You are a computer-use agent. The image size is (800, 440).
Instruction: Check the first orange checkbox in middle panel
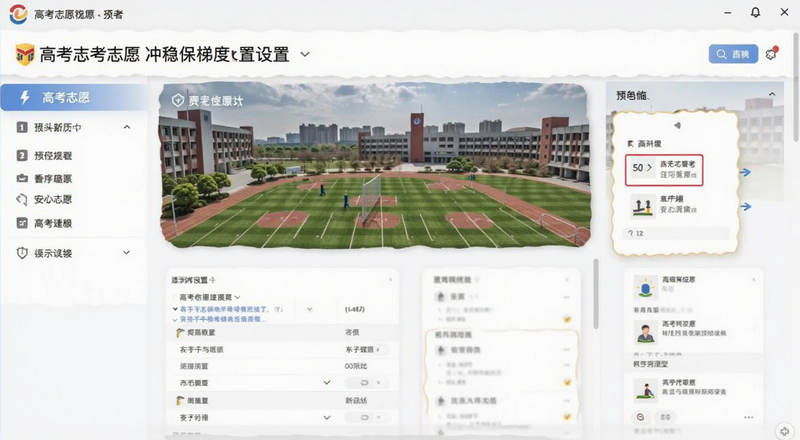coord(567,320)
